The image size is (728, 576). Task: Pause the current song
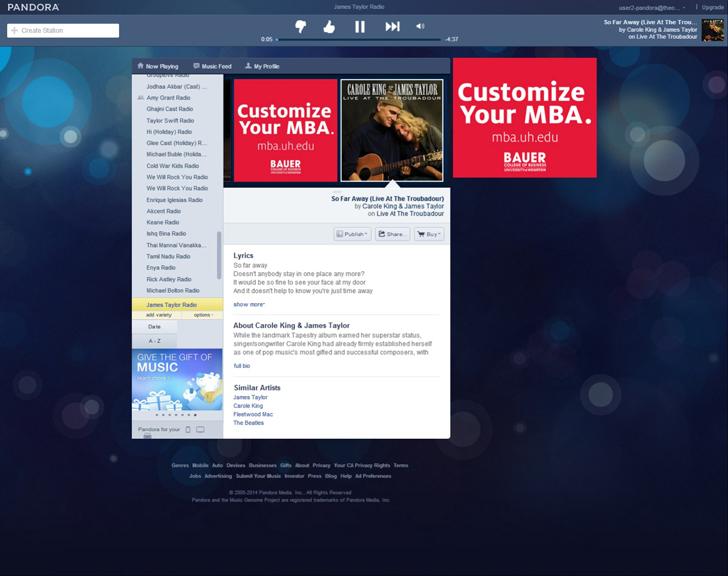pyautogui.click(x=360, y=27)
